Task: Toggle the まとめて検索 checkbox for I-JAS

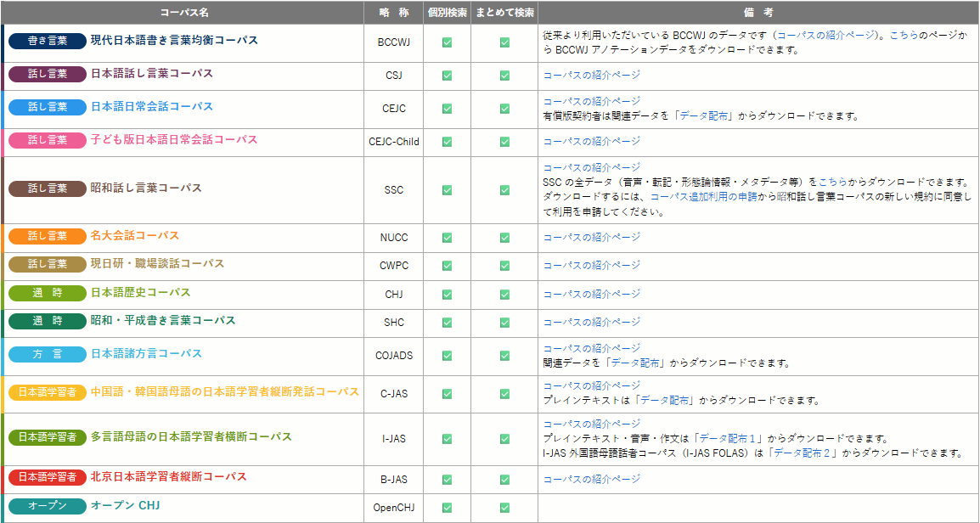Action: [504, 439]
